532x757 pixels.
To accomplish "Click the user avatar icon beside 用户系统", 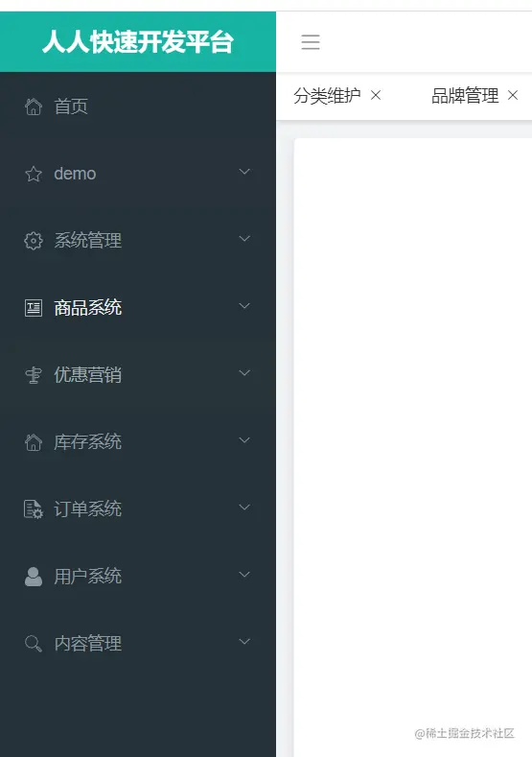I will tap(34, 576).
